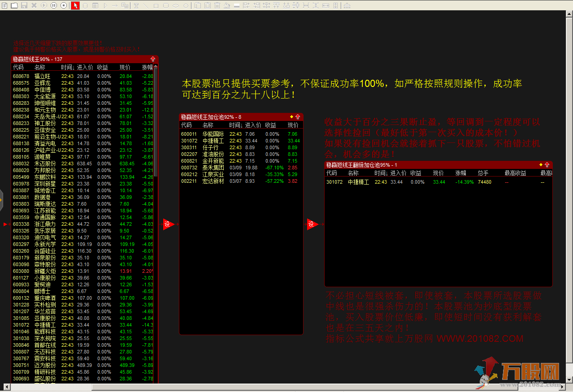Select the list panel tool in toolbar
573x392 pixels.
pos(95,5)
